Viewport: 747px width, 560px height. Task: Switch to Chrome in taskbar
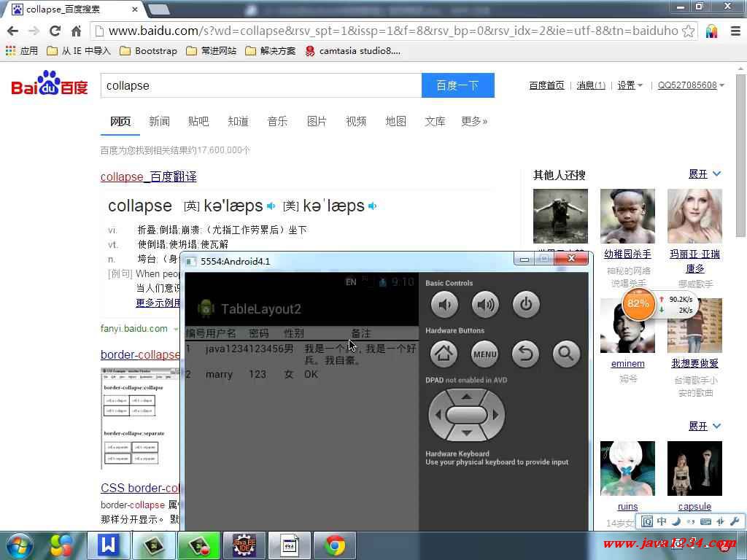pos(335,545)
